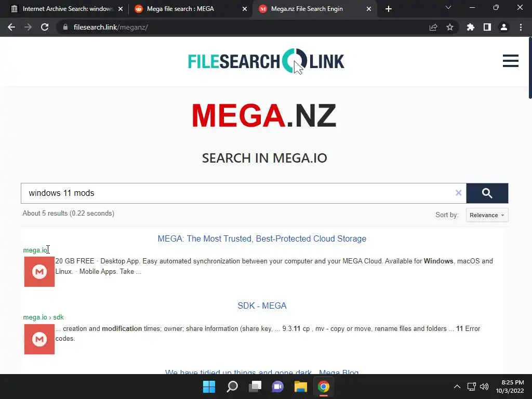532x399 pixels.
Task: Open taskbar Search
Action: (x=232, y=387)
